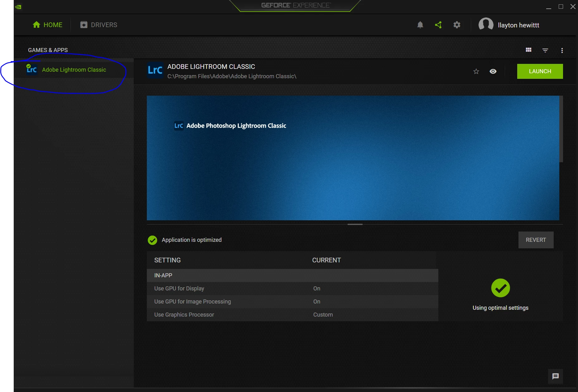
Task: Open the notifications bell
Action: (420, 25)
